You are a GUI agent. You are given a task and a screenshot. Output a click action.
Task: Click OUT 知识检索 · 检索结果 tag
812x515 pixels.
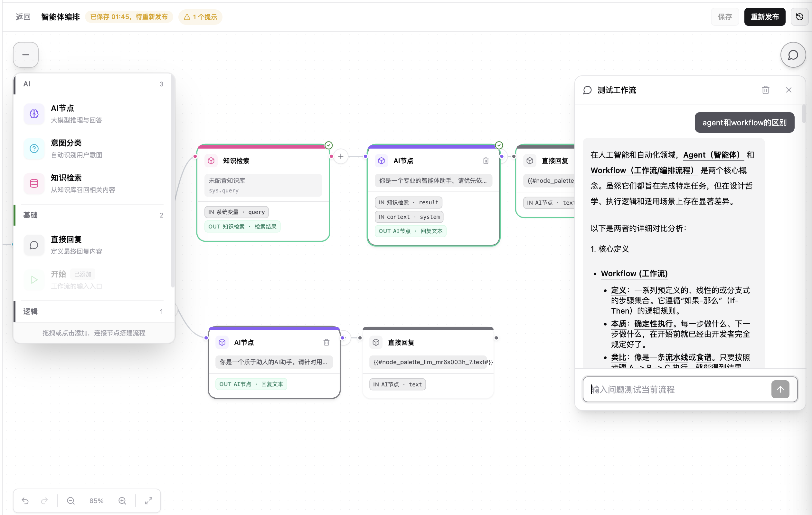[x=242, y=227]
